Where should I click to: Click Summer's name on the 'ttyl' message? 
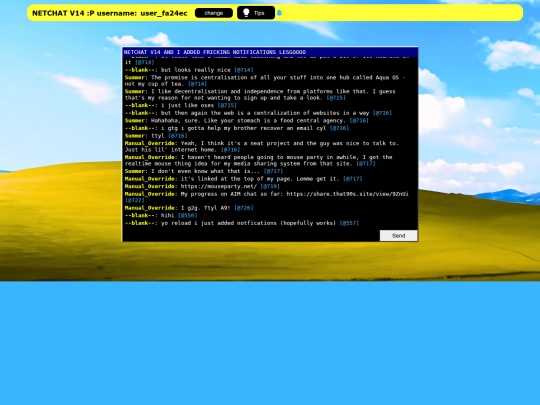[x=136, y=136]
